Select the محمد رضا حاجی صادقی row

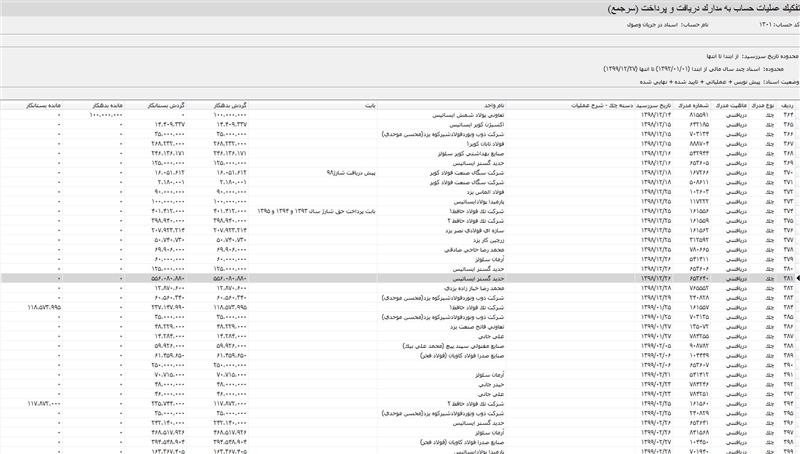(x=398, y=249)
